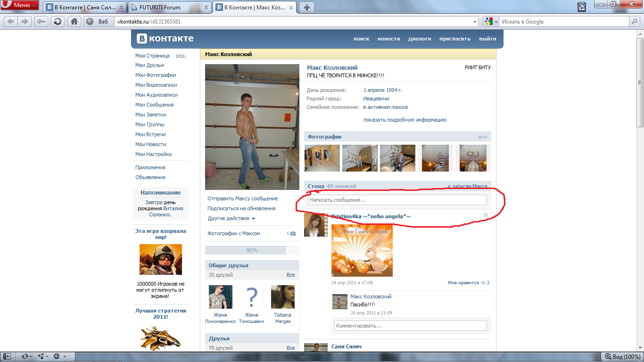Open Женя Пономаренко friend avatar
Screen dimensions: 644x362
220,297
